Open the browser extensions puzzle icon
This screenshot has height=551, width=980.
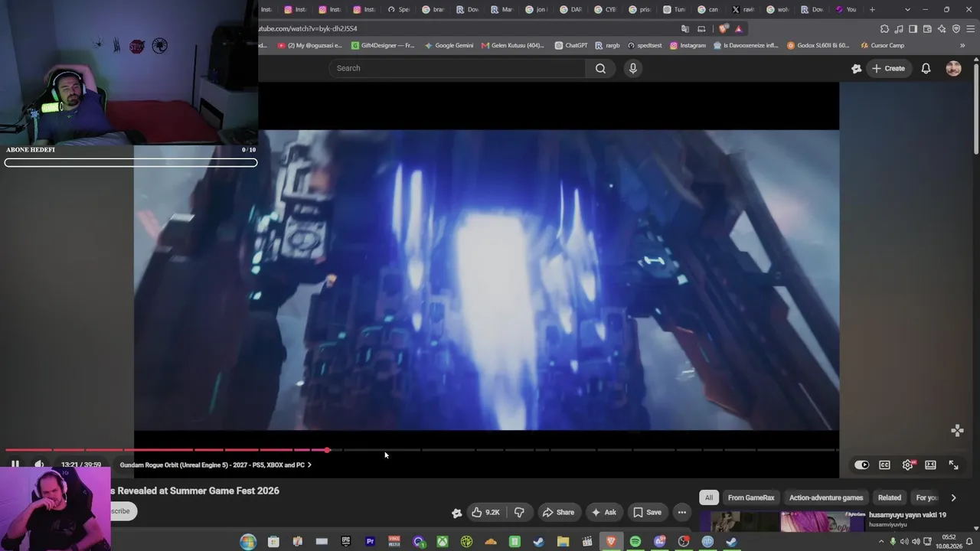pyautogui.click(x=884, y=29)
